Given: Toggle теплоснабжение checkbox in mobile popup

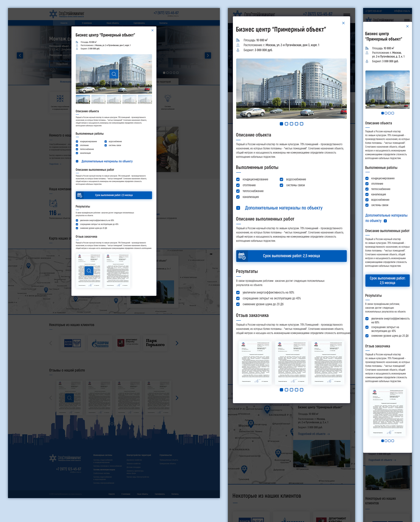Looking at the screenshot, I should (367, 189).
